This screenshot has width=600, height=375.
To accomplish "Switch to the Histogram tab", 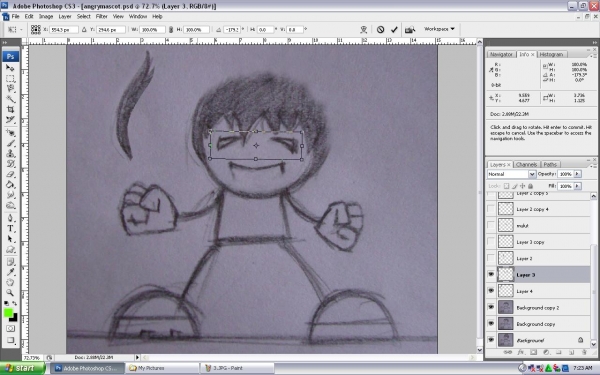I will tap(551, 54).
